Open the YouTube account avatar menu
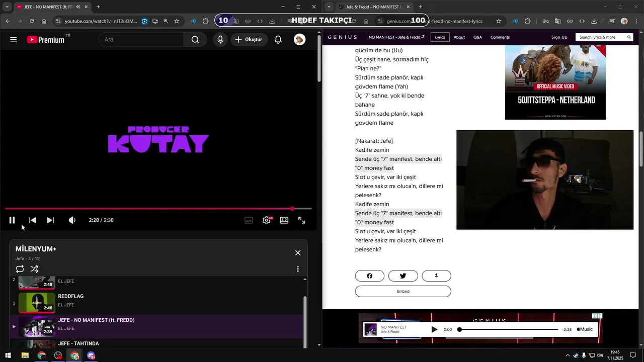The height and width of the screenshot is (362, 644). [x=300, y=40]
